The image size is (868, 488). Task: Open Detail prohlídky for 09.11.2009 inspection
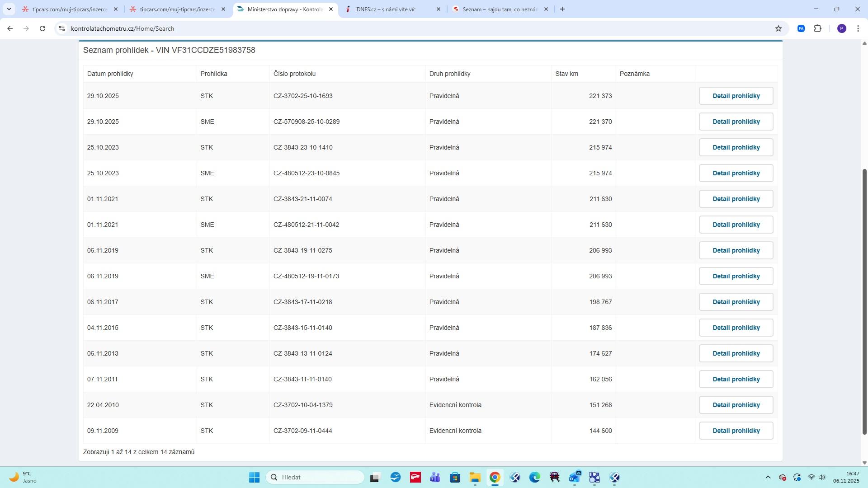tap(736, 431)
